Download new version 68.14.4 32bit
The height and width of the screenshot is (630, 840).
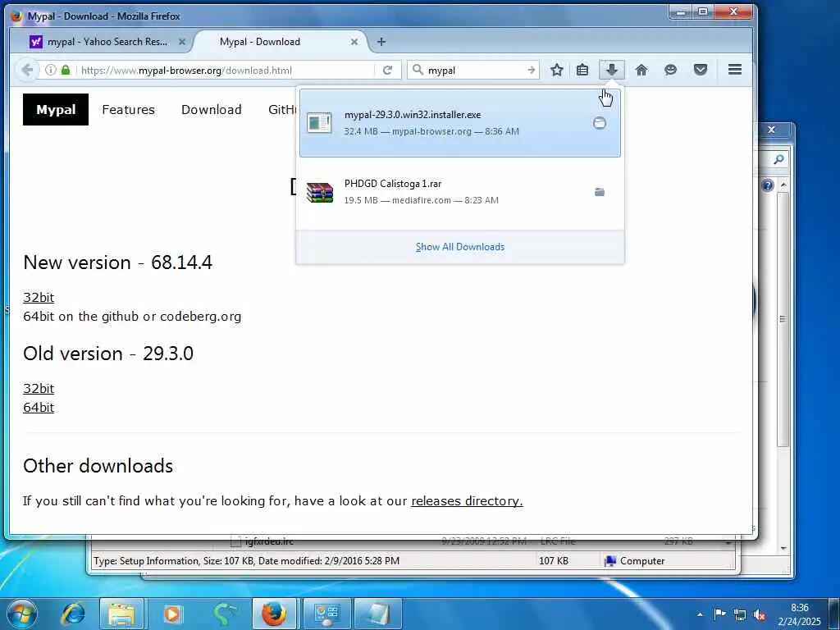39,297
